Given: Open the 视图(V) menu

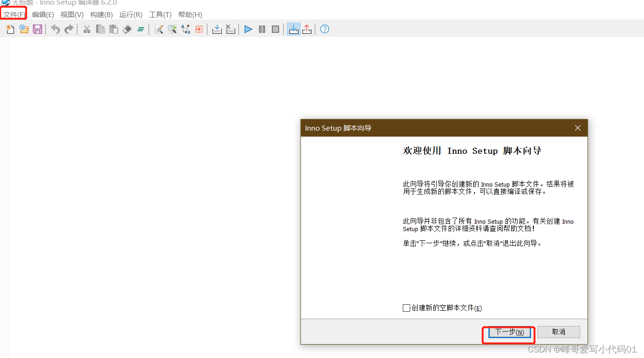Looking at the screenshot, I should pos(72,14).
